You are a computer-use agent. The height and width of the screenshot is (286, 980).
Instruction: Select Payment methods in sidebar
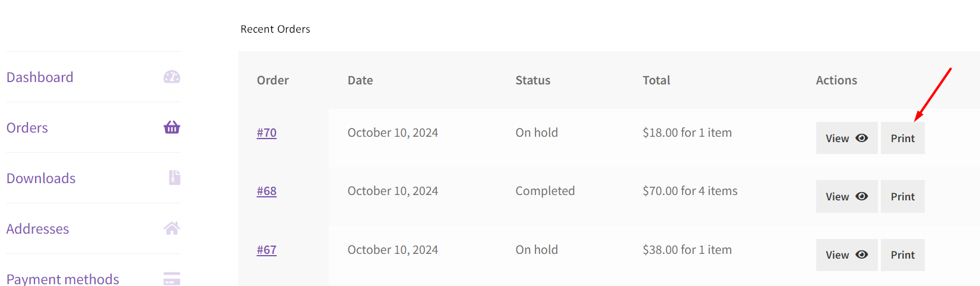[x=63, y=279]
